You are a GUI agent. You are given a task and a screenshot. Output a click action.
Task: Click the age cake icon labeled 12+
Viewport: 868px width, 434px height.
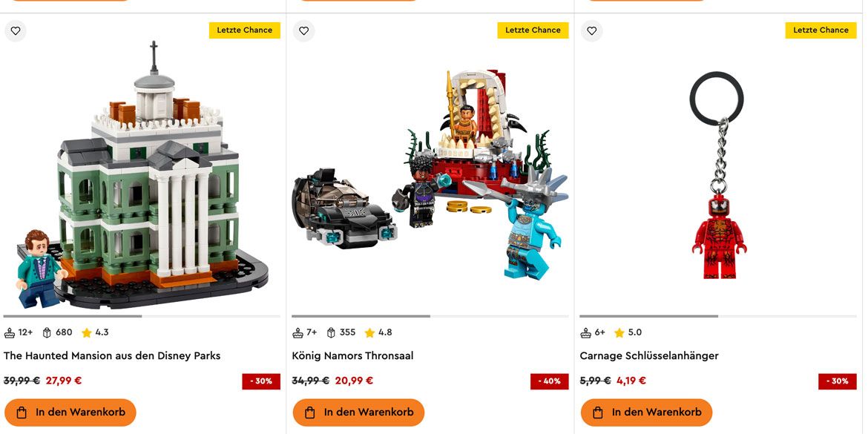(x=10, y=332)
